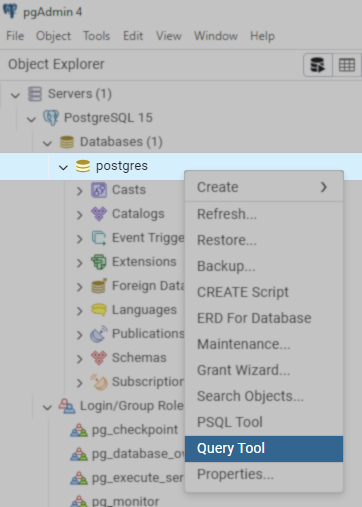Click the pg_execute_server role icon

[x=79, y=478]
